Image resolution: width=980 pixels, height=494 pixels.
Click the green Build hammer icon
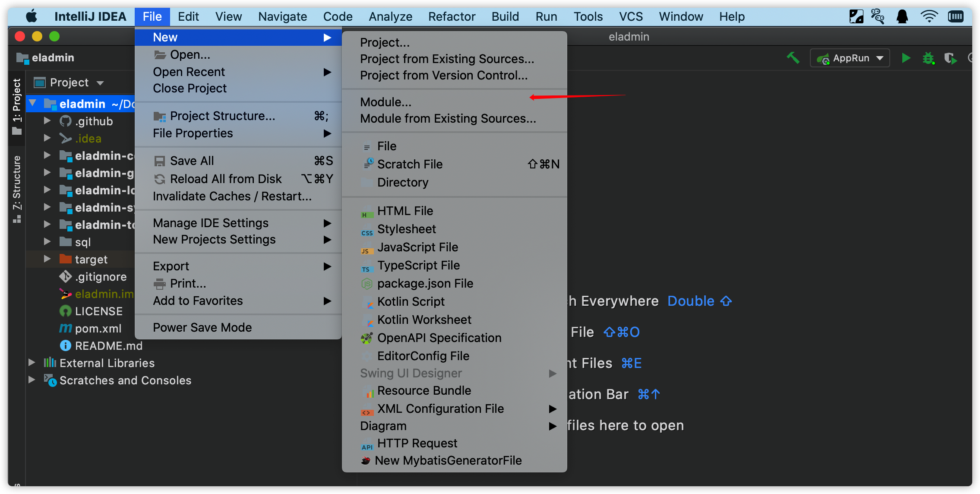coord(793,58)
